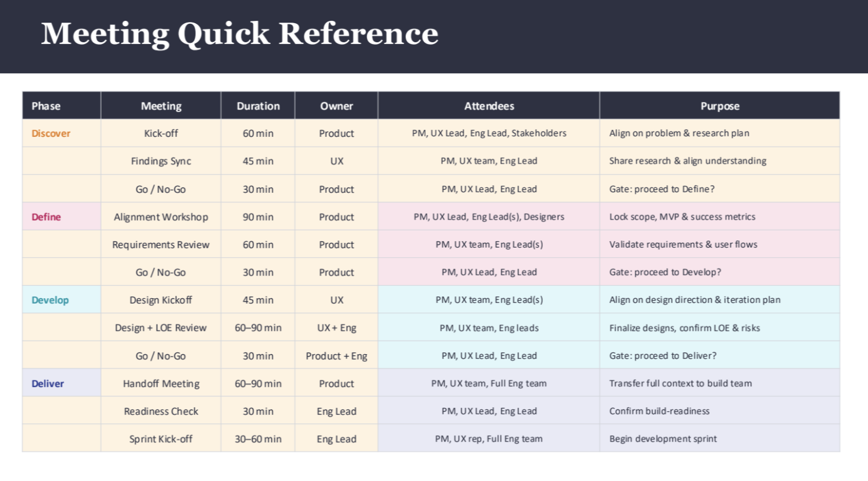Click the Owner column header
Screen dimensions: 868x481
(336, 105)
